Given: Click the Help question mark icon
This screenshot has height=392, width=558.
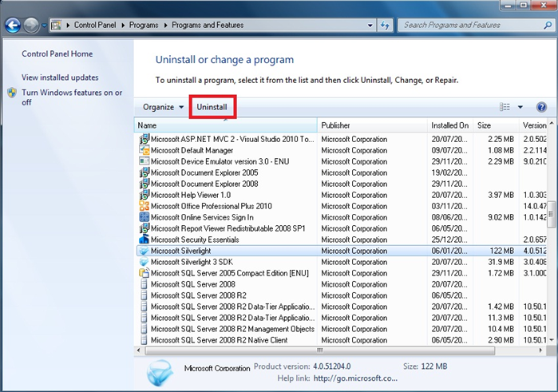Looking at the screenshot, I should (541, 107).
